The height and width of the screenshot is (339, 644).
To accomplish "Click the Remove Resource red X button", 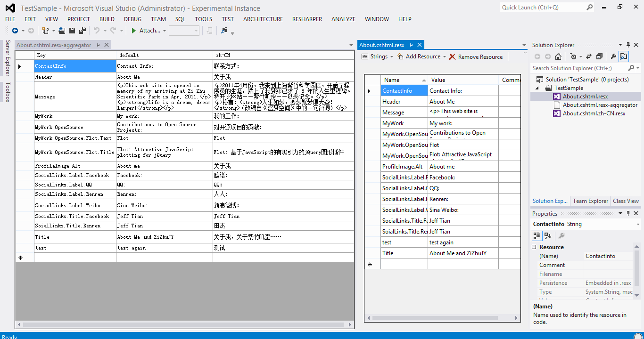I will pos(476,56).
